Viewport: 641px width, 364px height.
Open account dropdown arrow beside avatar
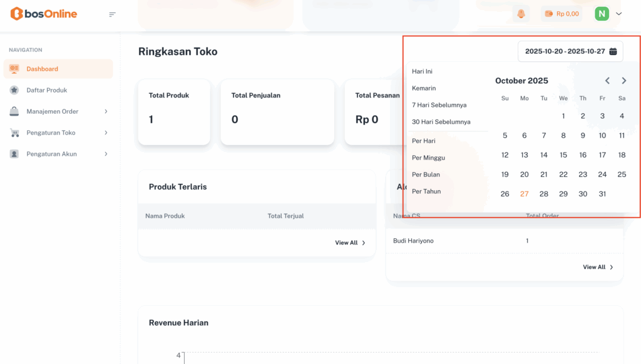(x=618, y=14)
